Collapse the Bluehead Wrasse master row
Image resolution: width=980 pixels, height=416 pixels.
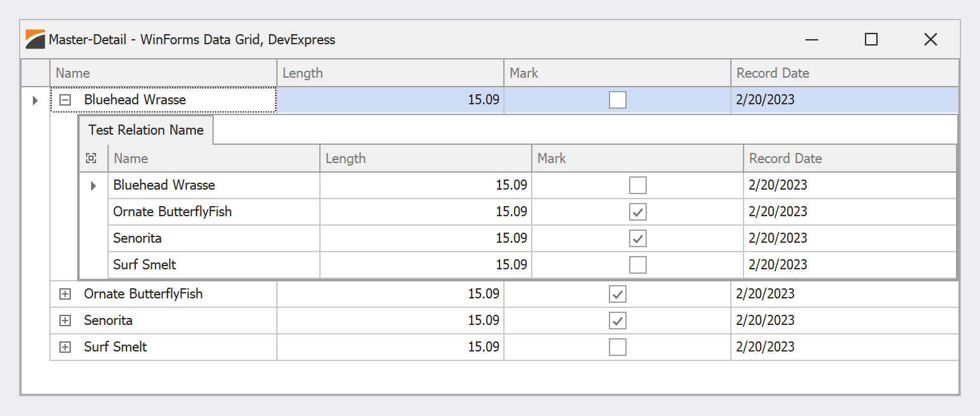(64, 100)
